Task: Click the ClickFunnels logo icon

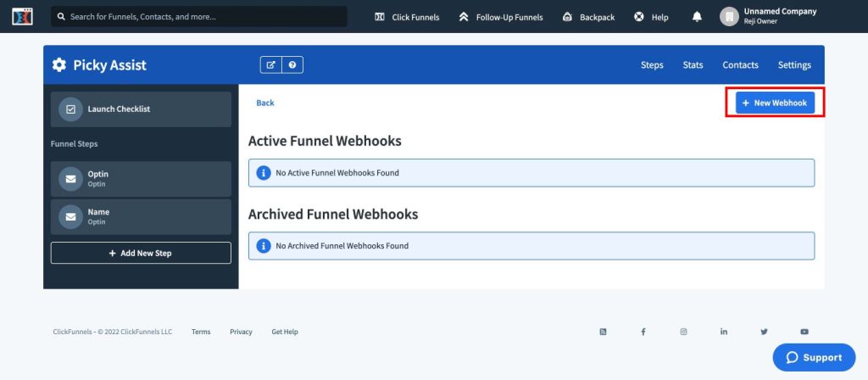Action: 22,17
